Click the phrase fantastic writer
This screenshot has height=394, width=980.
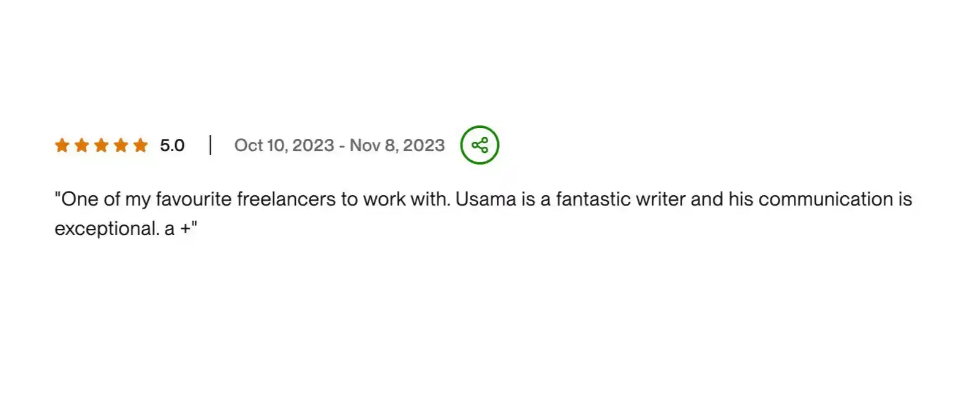coord(620,199)
